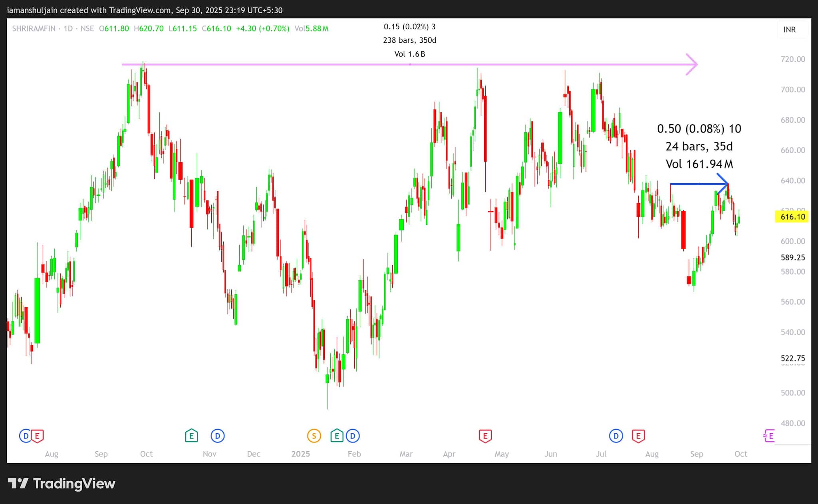818x504 pixels.
Task: Click the yellow 616.10 current price label
Action: [792, 217]
